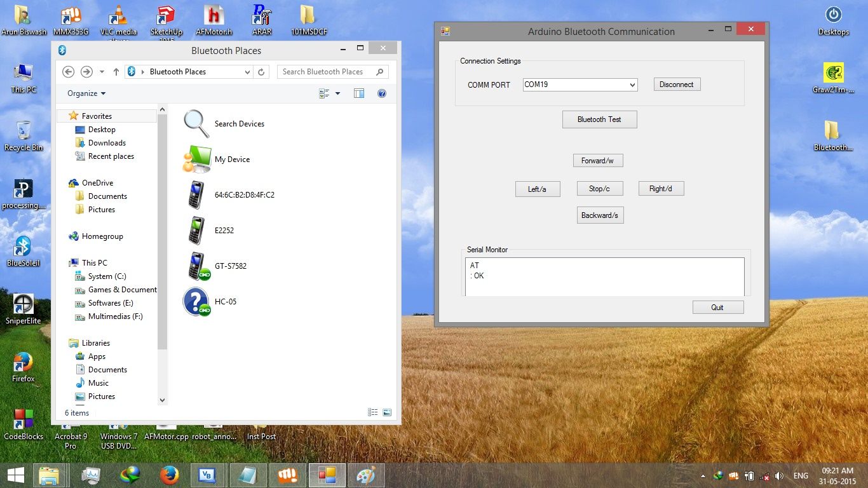Open the COMM PORT dropdown
Image resolution: width=868 pixels, height=488 pixels.
(632, 85)
